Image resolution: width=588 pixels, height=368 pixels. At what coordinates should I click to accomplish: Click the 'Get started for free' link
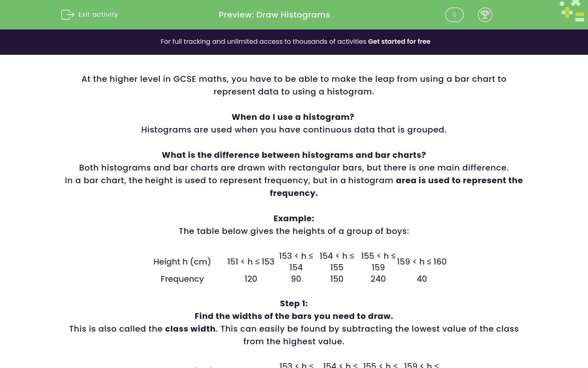399,42
